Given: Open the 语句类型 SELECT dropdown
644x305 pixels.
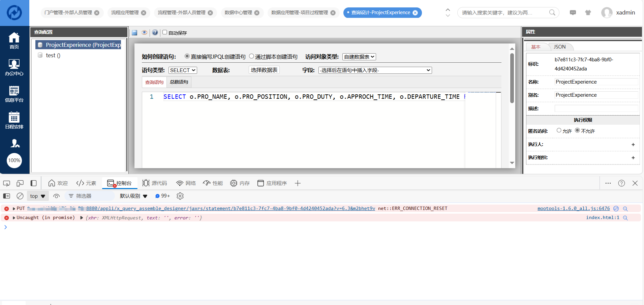Looking at the screenshot, I should tap(183, 70).
